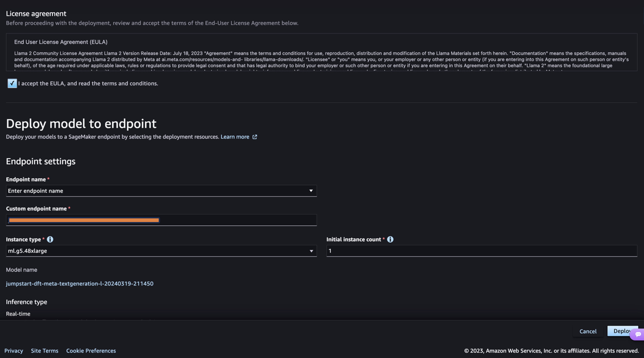Click the Initial instance count info icon

pyautogui.click(x=390, y=239)
